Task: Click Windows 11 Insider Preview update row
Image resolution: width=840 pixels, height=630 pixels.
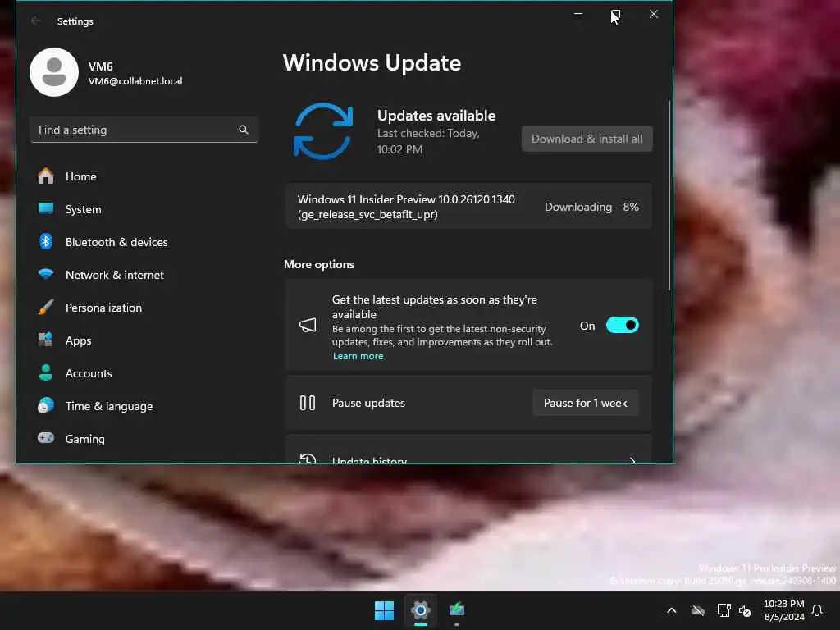Action: coord(468,206)
